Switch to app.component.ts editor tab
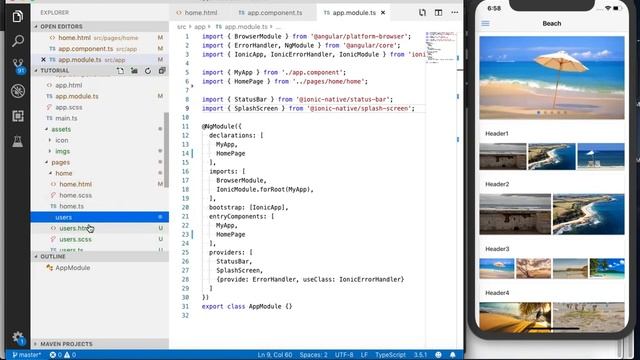The height and width of the screenshot is (360, 640). [x=270, y=13]
